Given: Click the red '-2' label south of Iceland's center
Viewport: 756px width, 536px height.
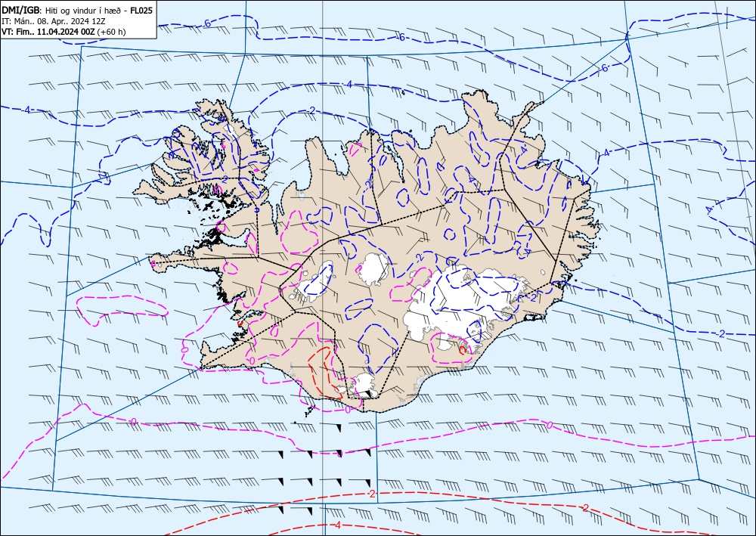Looking at the screenshot, I should coord(370,494).
